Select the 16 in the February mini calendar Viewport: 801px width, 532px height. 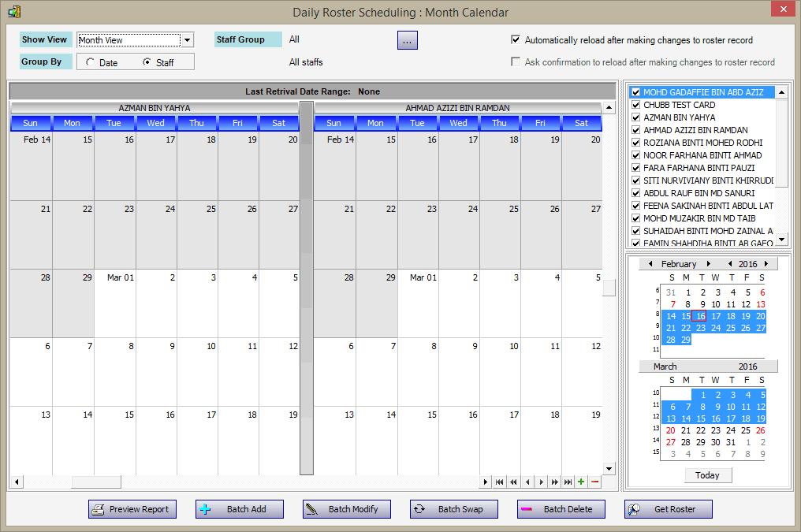(699, 315)
